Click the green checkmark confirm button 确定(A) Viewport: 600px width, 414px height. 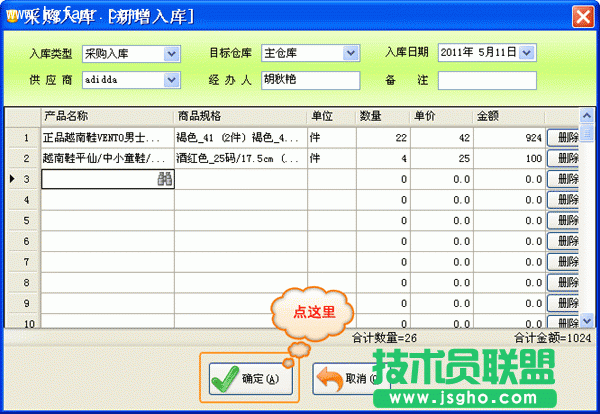point(251,378)
